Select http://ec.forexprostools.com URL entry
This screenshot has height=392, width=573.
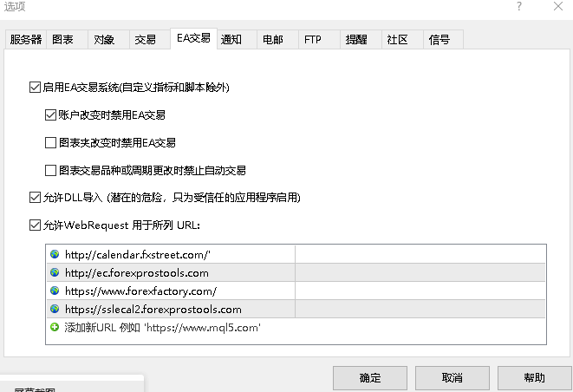296,272
